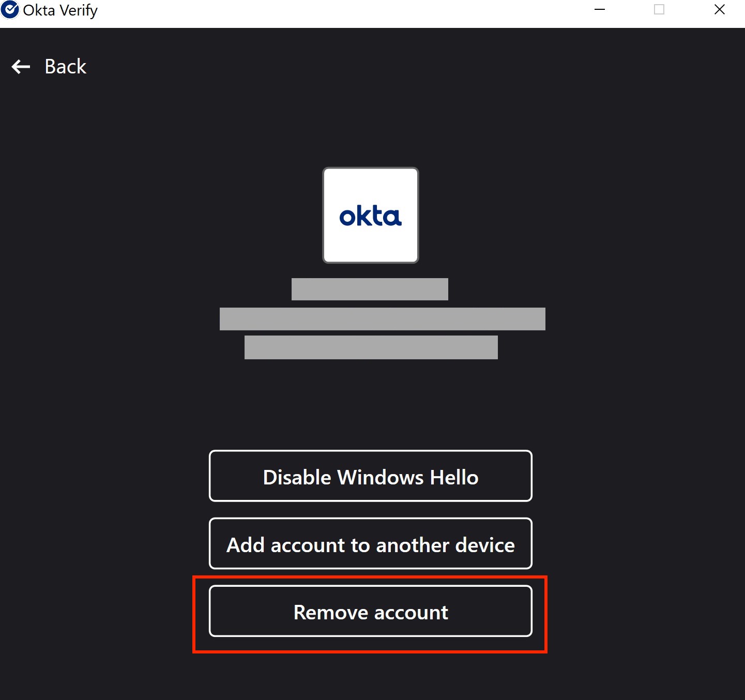The height and width of the screenshot is (700, 745).
Task: Go back using the Back label
Action: 66,67
